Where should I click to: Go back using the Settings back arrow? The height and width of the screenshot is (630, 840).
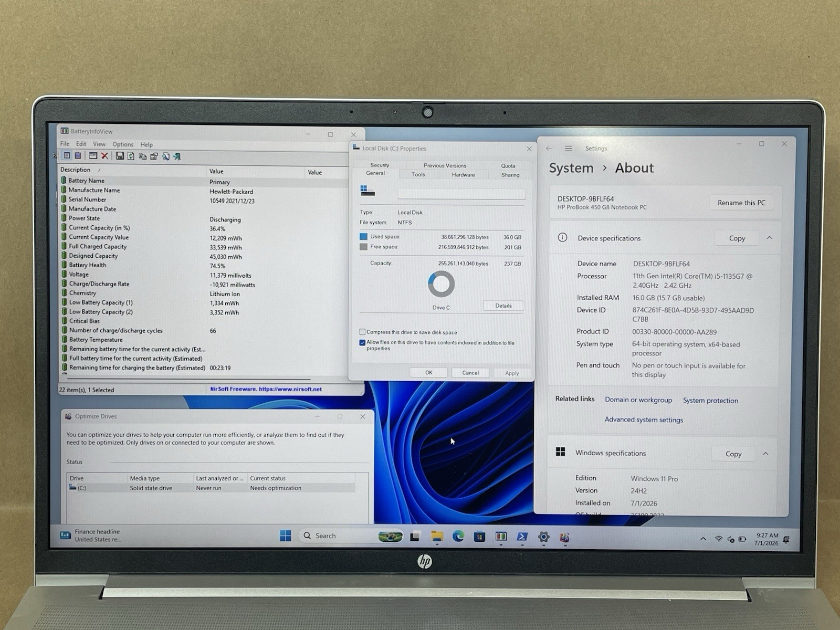tap(549, 149)
